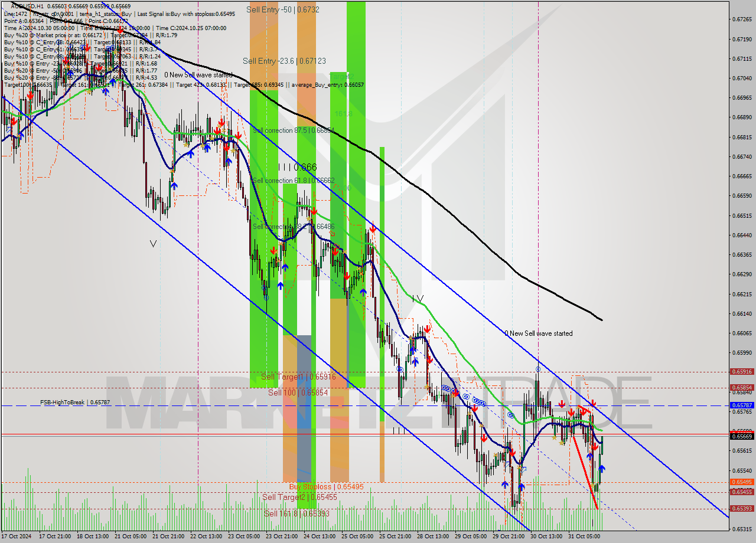Click 0.66140 on the price axis

click(x=741, y=313)
